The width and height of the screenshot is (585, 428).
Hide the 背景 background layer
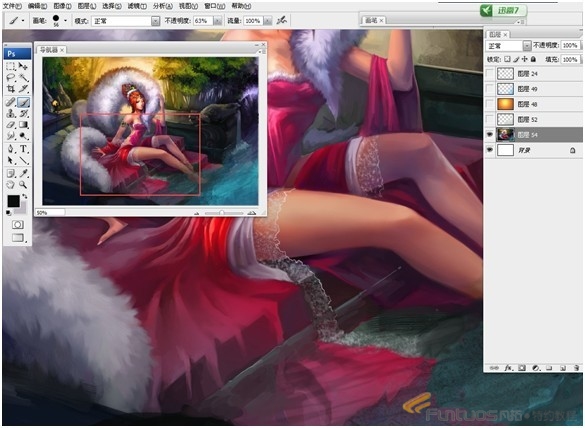pyautogui.click(x=489, y=150)
